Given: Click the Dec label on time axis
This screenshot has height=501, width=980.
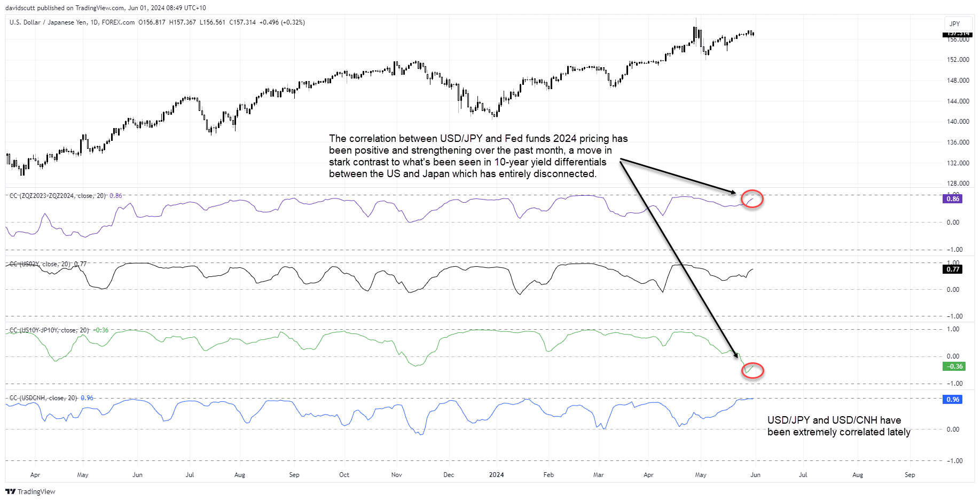Looking at the screenshot, I should coord(449,475).
